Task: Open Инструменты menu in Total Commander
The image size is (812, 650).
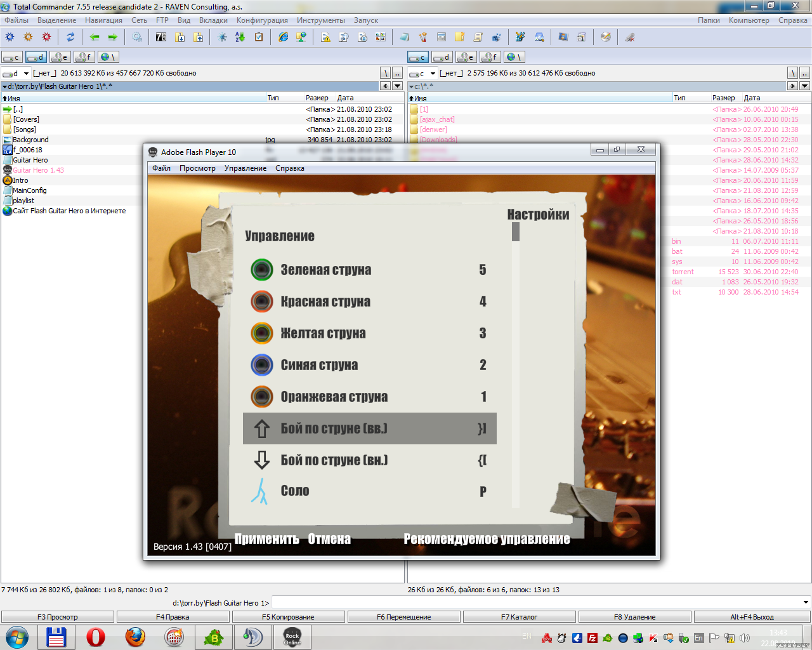Action: pyautogui.click(x=321, y=20)
